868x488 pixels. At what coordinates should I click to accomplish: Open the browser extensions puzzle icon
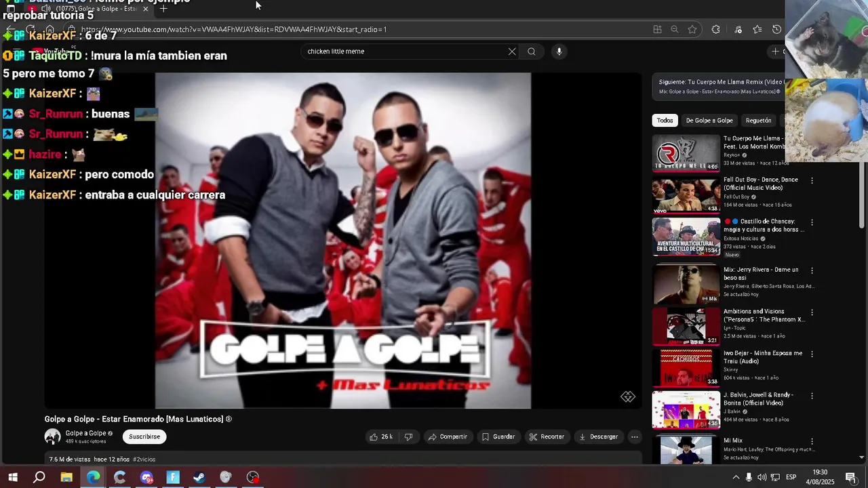[x=715, y=29]
